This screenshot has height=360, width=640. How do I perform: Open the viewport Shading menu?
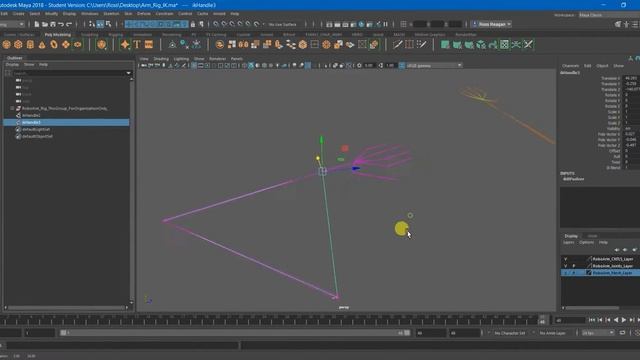pos(161,59)
